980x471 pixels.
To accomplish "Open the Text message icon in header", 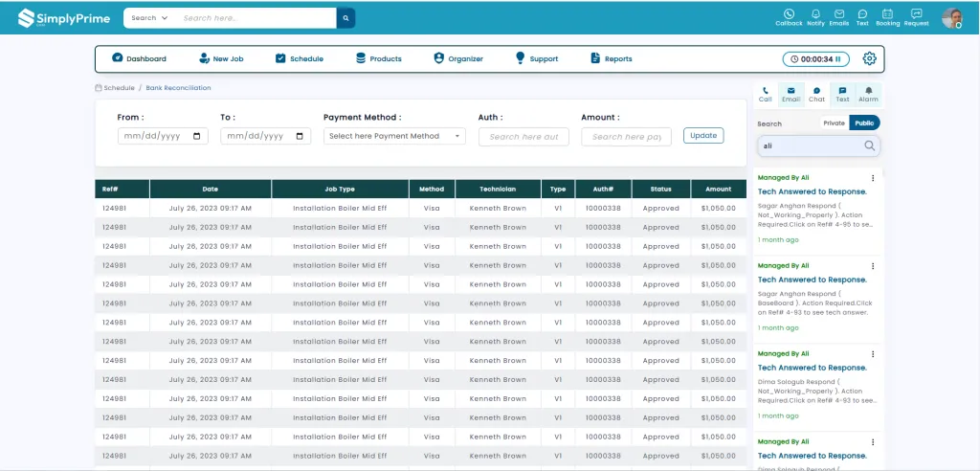I will (x=862, y=17).
